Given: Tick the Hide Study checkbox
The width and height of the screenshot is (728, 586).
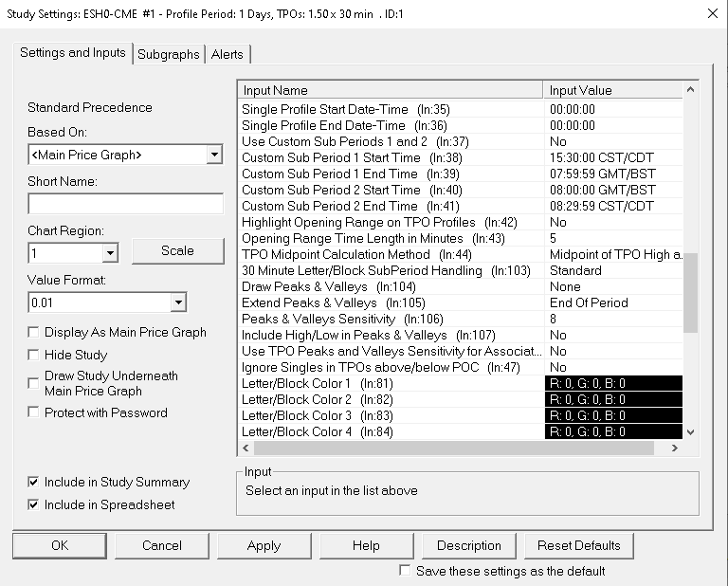Looking at the screenshot, I should tap(33, 356).
